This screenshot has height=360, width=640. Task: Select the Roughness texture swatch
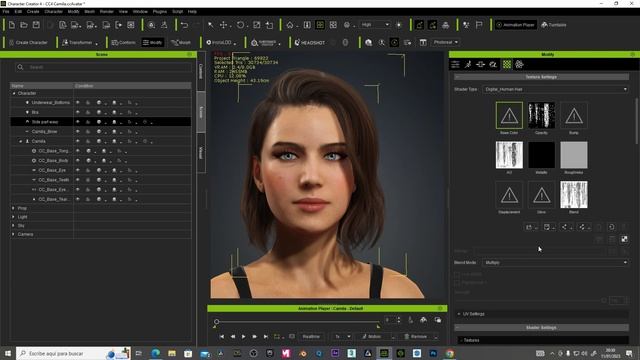[573, 155]
